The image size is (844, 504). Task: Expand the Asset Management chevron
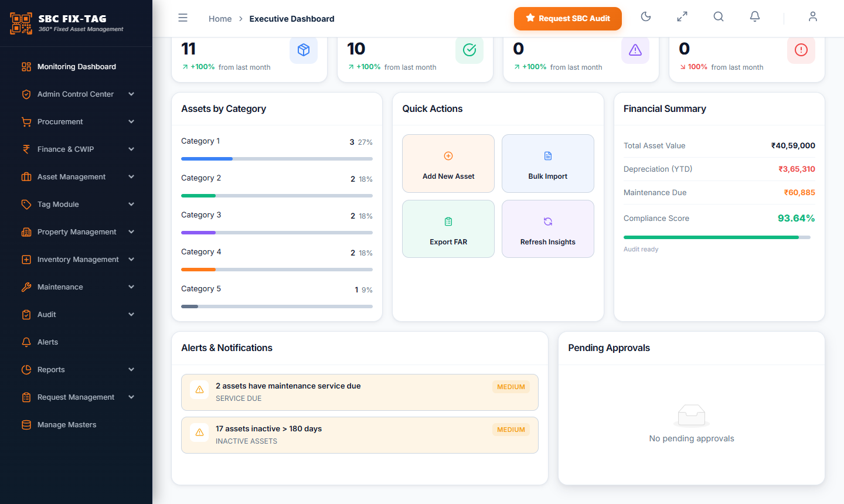point(131,177)
